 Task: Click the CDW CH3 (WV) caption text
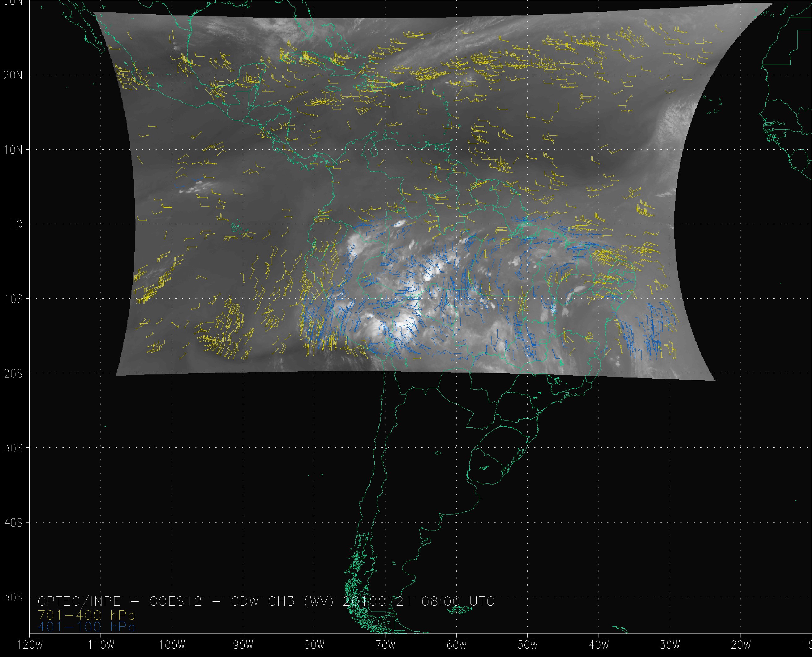[x=282, y=601]
